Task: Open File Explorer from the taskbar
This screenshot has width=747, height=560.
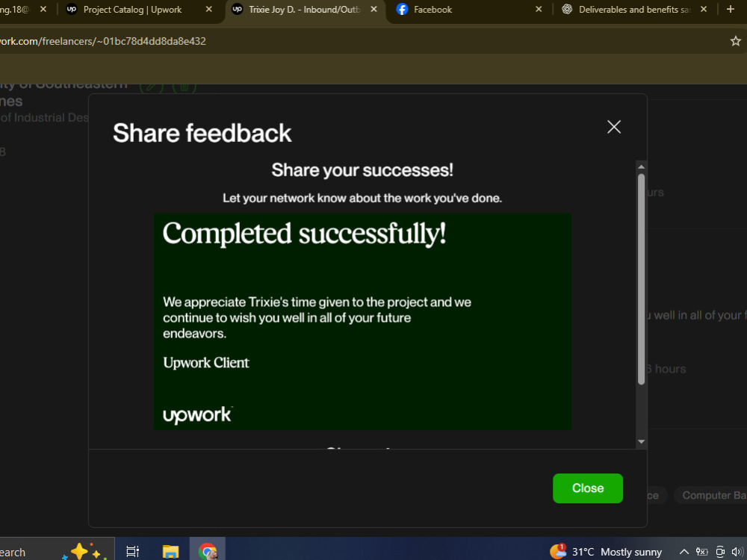Action: point(170,552)
